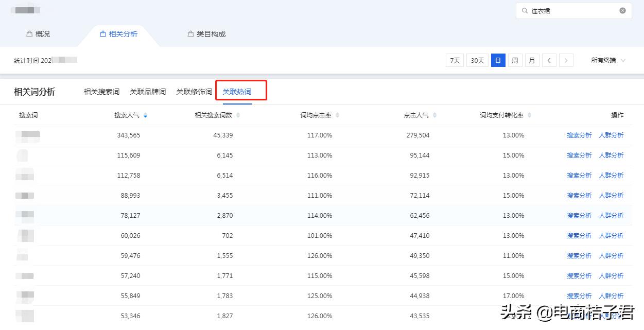The width and height of the screenshot is (644, 330).
Task: Sort the 词均支付转化率 column
Action: 529,115
